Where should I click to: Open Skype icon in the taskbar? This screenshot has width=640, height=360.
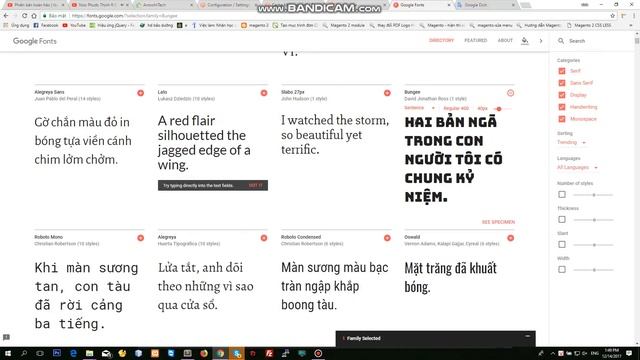point(236,353)
